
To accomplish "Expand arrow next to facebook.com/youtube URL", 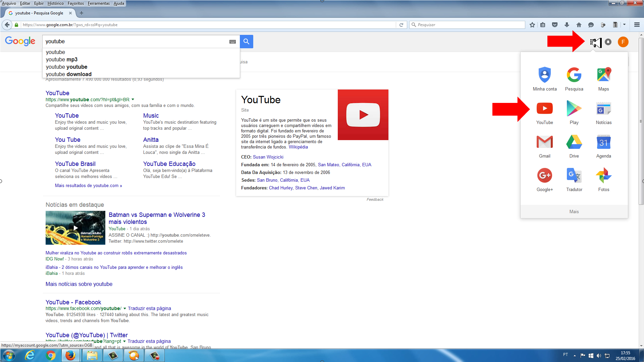I will [125, 308].
